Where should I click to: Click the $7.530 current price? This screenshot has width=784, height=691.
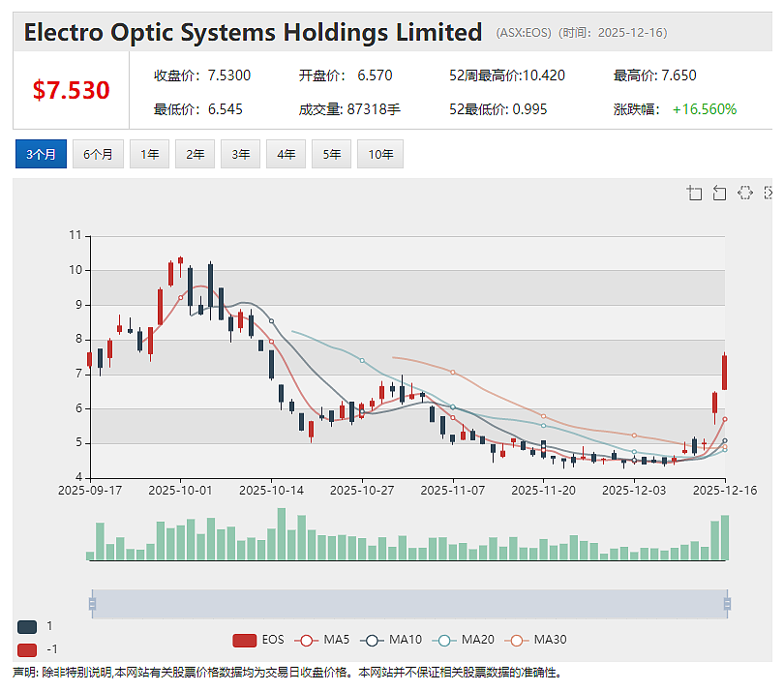[x=71, y=91]
